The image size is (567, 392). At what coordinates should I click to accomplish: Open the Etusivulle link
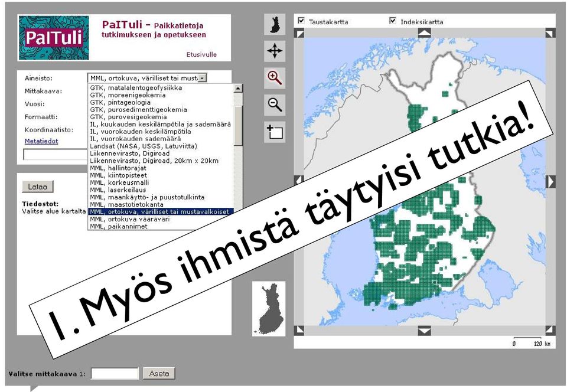tap(201, 54)
